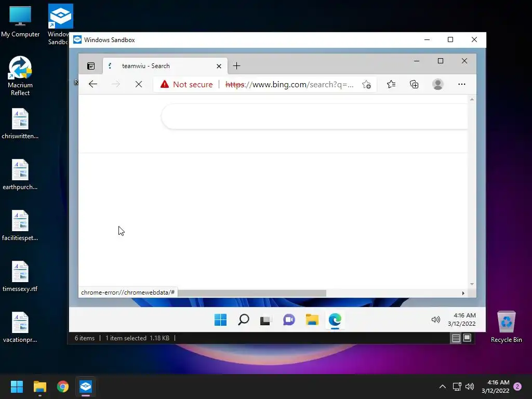Click the host network tray icon
The width and height of the screenshot is (532, 399).
click(457, 387)
